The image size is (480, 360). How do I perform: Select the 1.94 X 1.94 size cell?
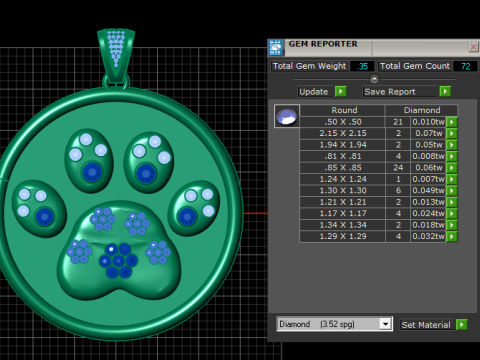click(342, 145)
